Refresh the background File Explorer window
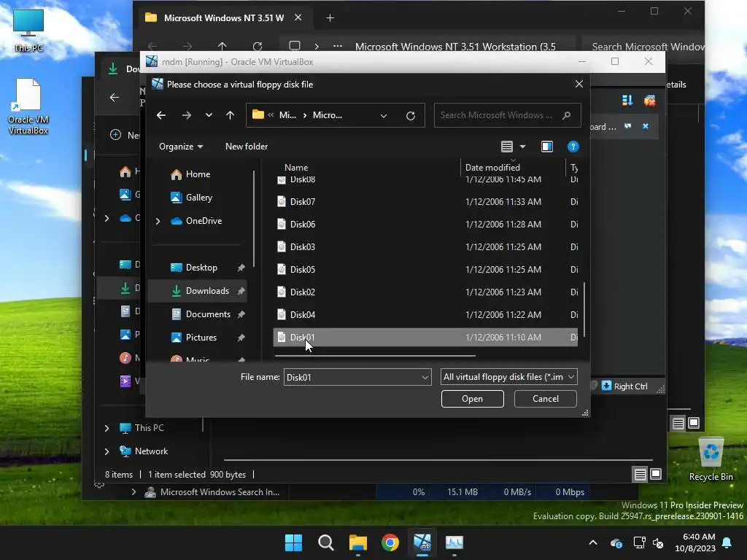This screenshot has width=747, height=560. (x=258, y=47)
